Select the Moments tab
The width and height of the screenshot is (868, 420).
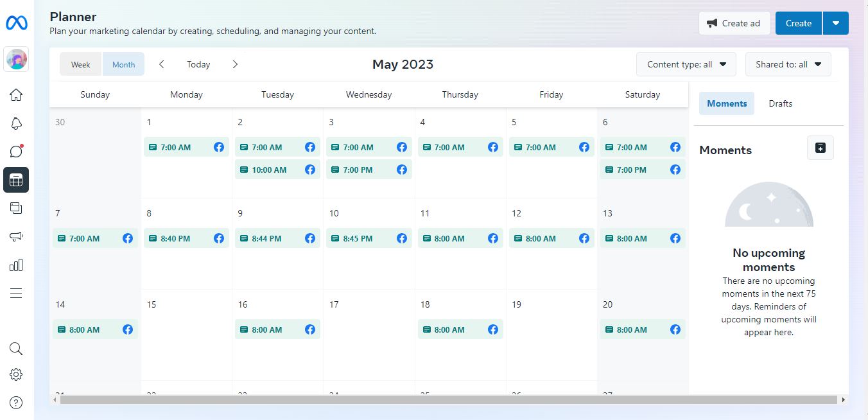point(727,103)
